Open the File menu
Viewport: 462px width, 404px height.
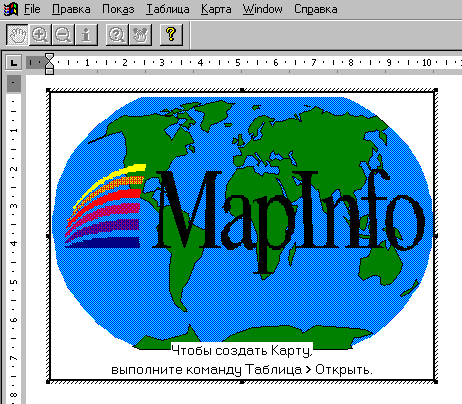click(32, 9)
